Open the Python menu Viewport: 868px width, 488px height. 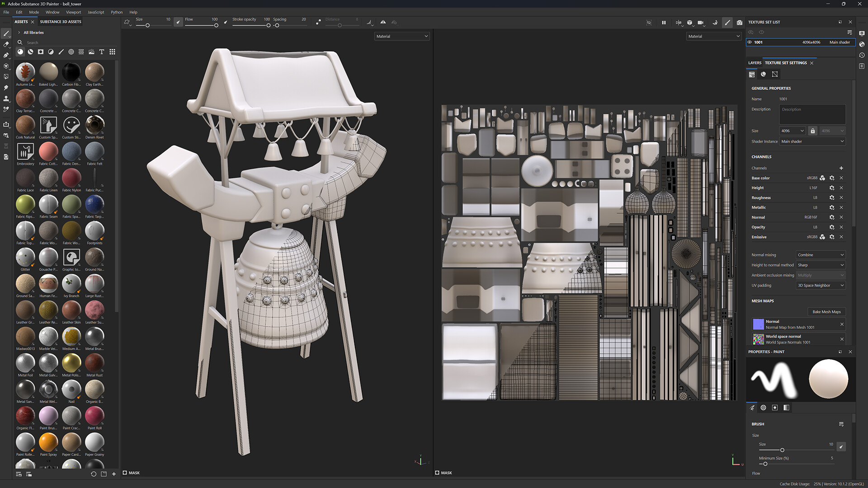117,12
